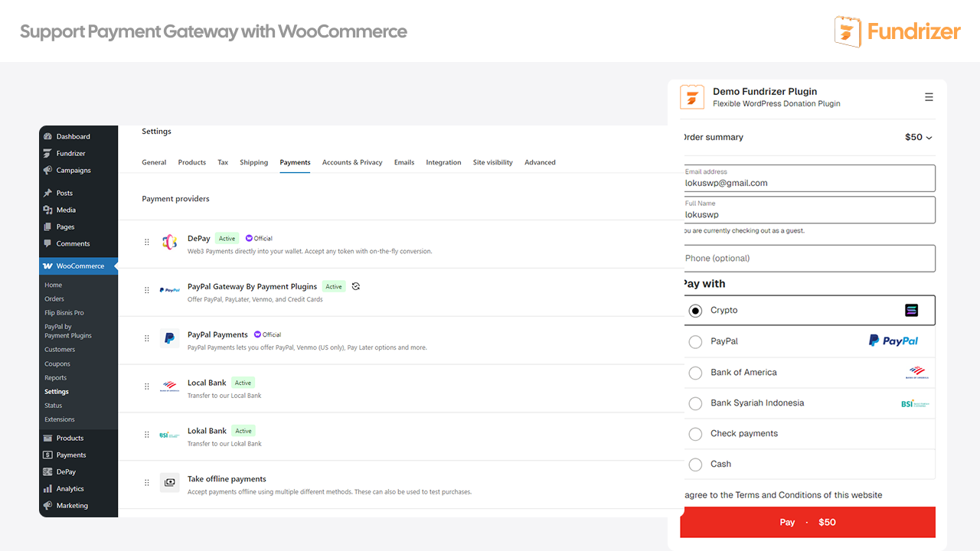Image resolution: width=980 pixels, height=551 pixels.
Task: Click the Analytics bar chart icon
Action: click(x=48, y=488)
